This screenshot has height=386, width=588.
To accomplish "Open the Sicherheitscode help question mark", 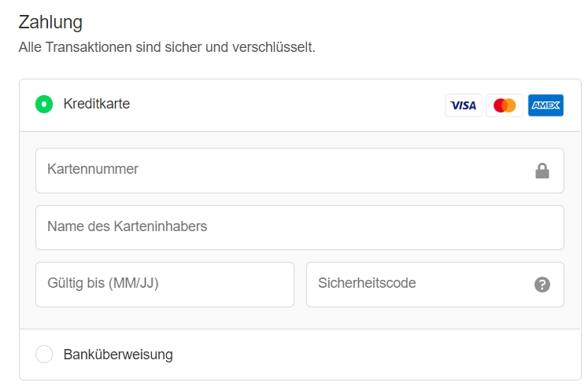I will click(542, 285).
